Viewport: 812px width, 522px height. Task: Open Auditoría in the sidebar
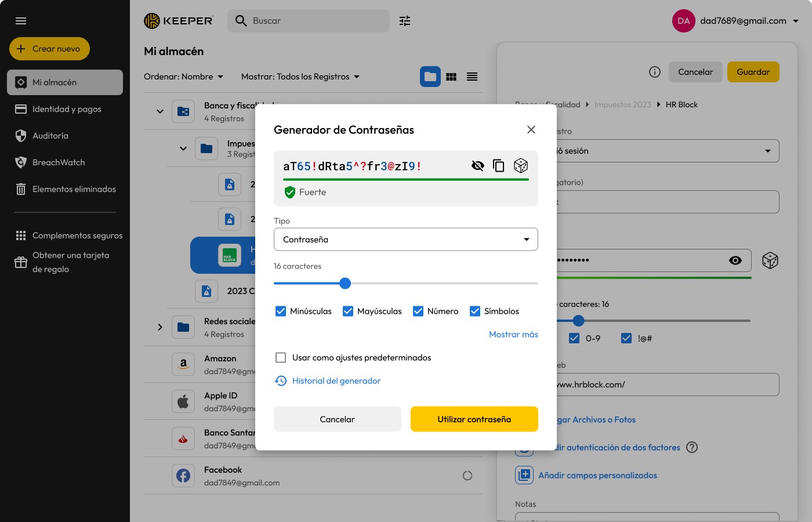click(65, 136)
